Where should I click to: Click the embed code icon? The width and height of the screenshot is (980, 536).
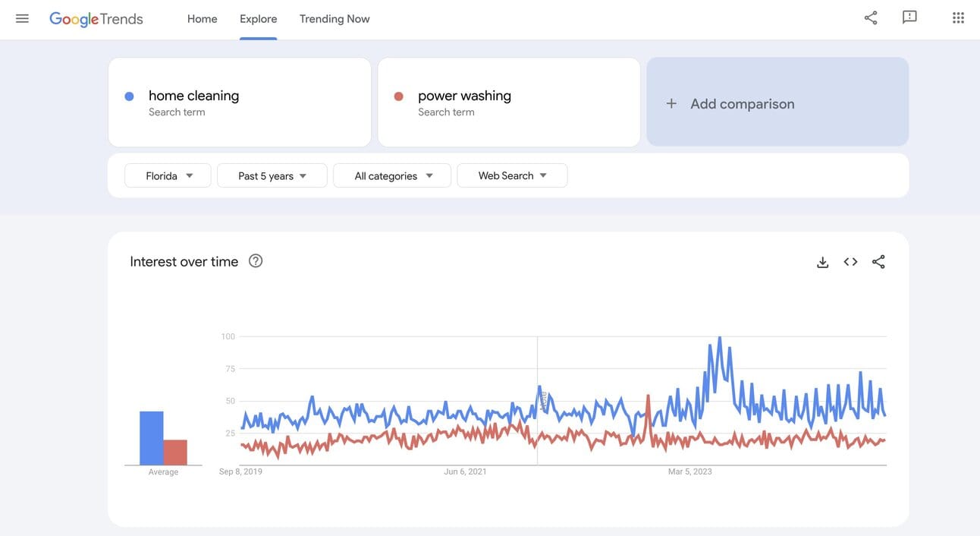point(850,262)
